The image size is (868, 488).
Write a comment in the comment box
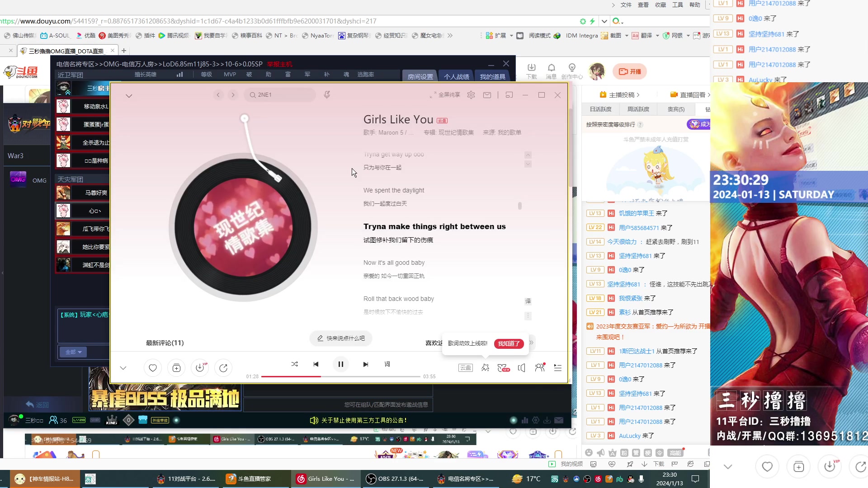tap(341, 338)
